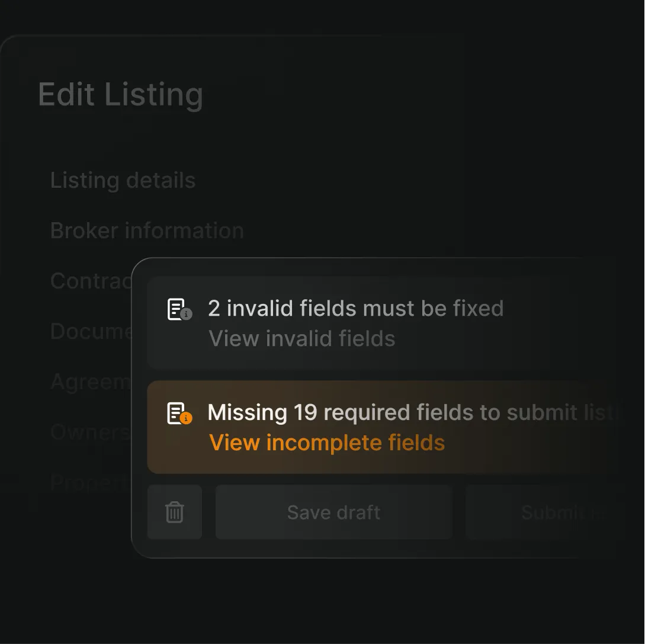Open View incomplete fields

pyautogui.click(x=327, y=443)
